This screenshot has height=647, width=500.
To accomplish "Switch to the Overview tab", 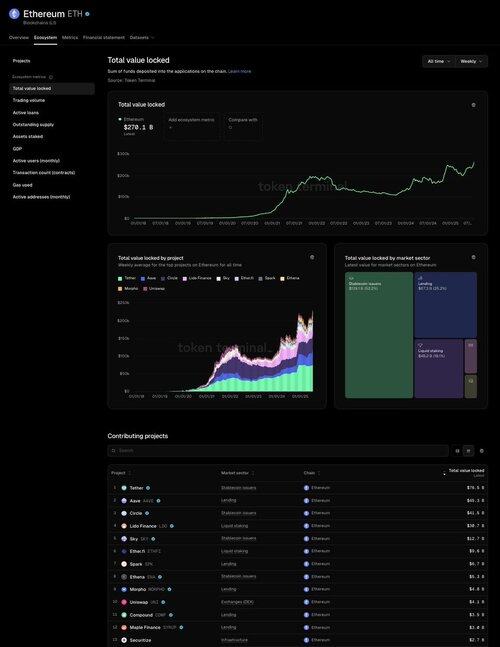I will click(x=19, y=38).
